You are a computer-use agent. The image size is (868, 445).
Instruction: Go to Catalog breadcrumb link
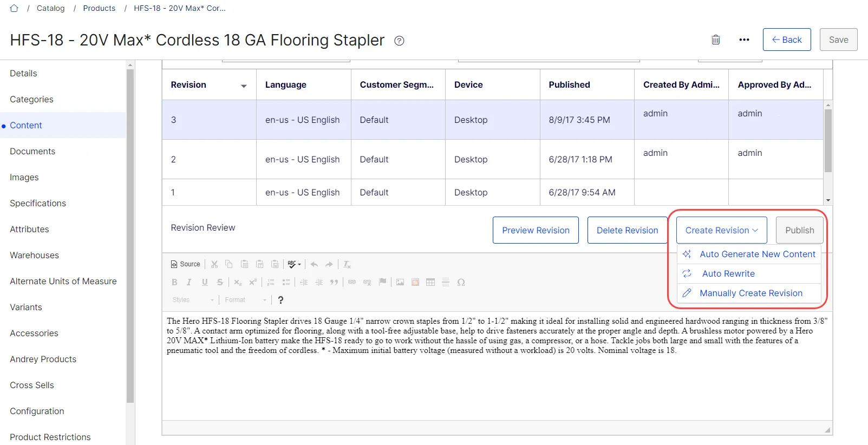pyautogui.click(x=50, y=8)
